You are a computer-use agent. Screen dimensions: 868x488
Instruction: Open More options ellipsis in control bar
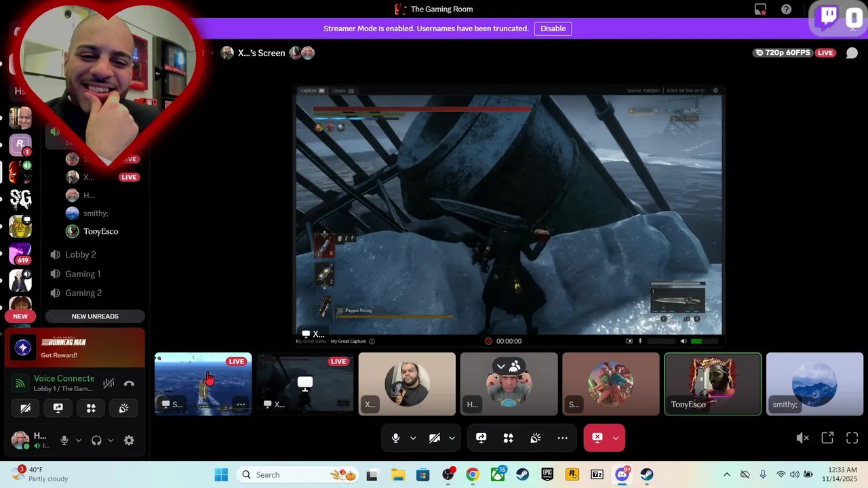pyautogui.click(x=562, y=438)
